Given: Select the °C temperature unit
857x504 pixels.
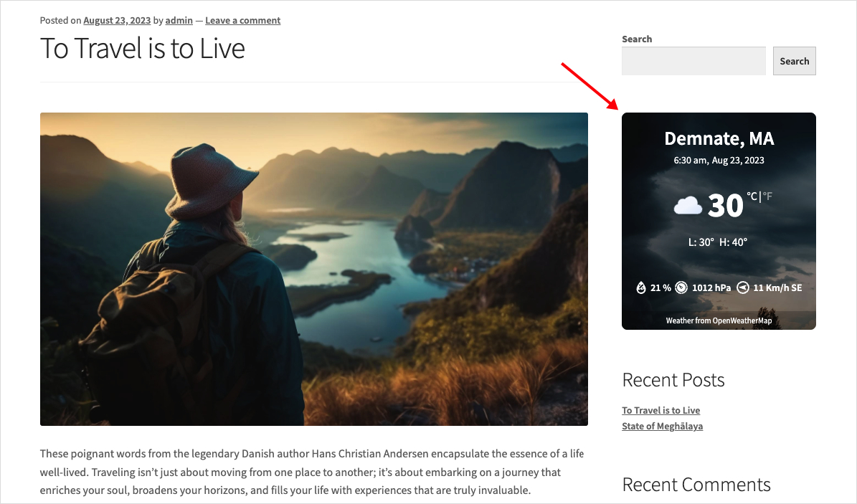Looking at the screenshot, I should (x=752, y=196).
